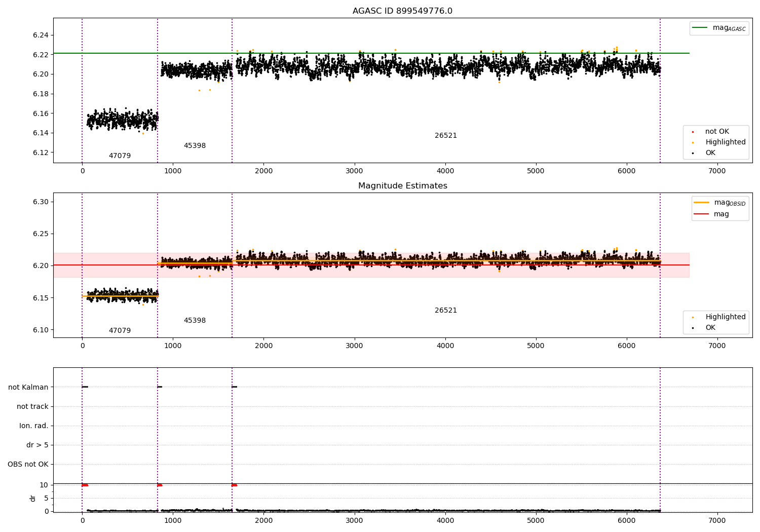Click obsid label 47079 in Magnitude Estimates plot

pos(120,331)
